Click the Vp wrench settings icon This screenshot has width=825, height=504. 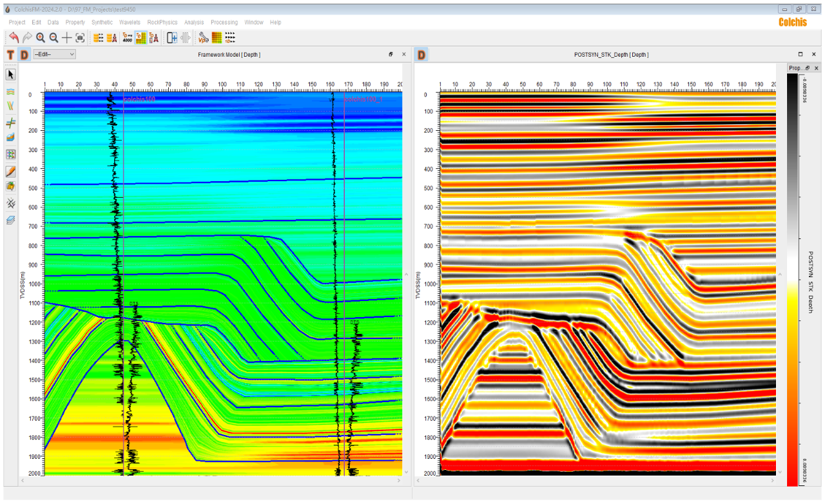(x=203, y=38)
